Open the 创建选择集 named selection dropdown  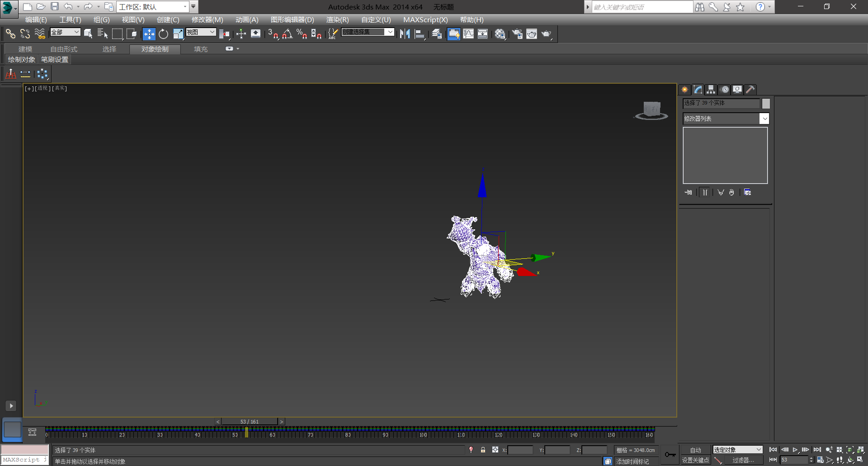368,32
